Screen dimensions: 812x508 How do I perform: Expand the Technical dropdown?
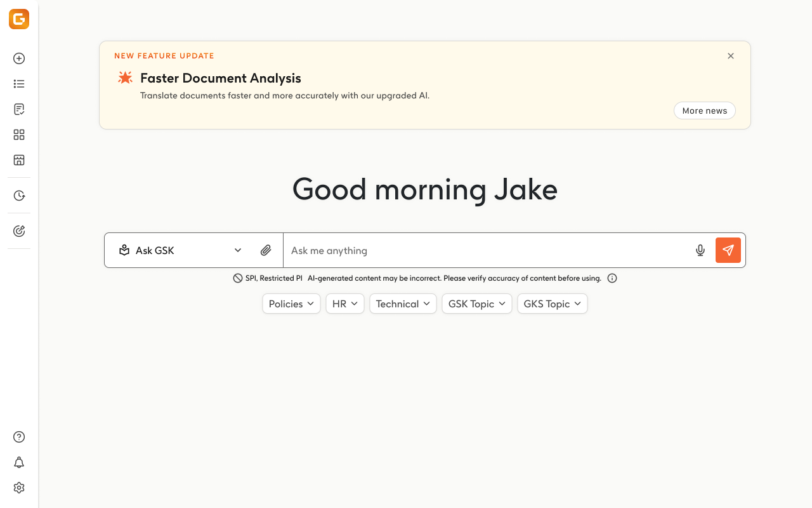click(x=403, y=304)
